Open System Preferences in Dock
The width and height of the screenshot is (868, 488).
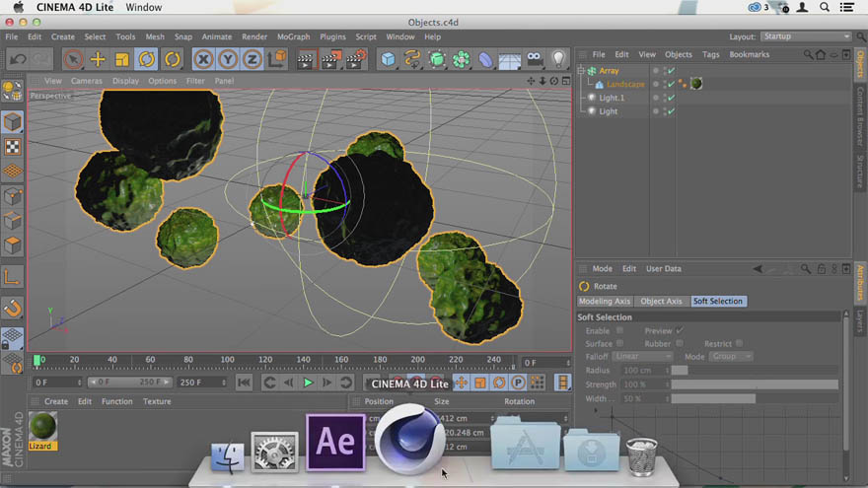click(x=274, y=453)
